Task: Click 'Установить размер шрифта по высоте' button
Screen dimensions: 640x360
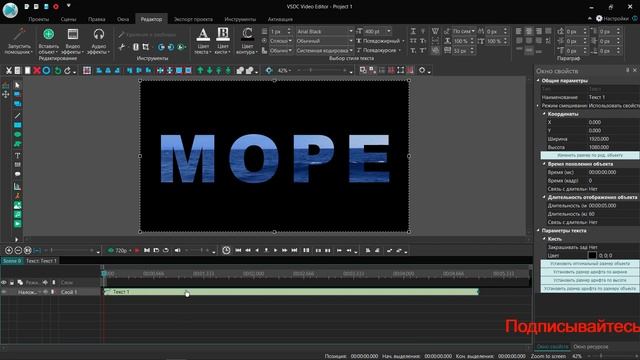Action: [590, 280]
